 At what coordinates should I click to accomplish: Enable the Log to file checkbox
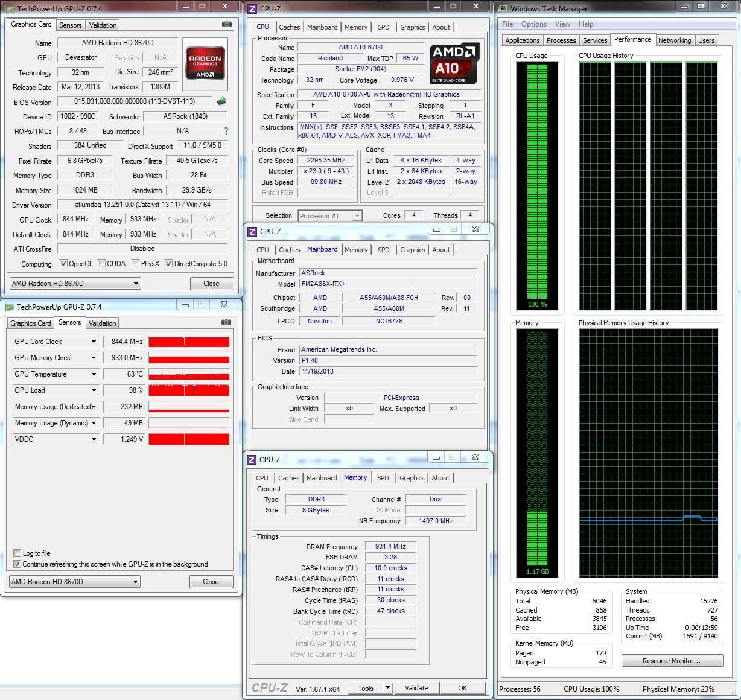coord(17,553)
